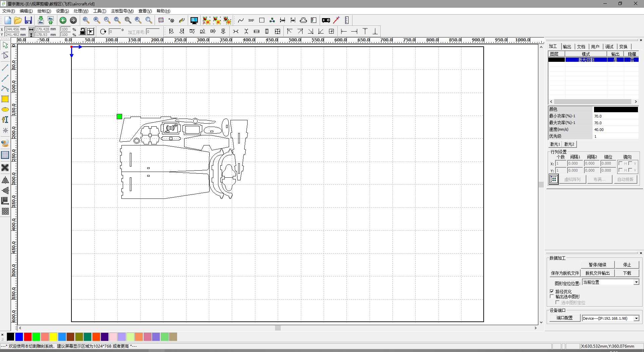Click the rotate icon beside angle field
Screen dimensions: 644x352
click(103, 31)
